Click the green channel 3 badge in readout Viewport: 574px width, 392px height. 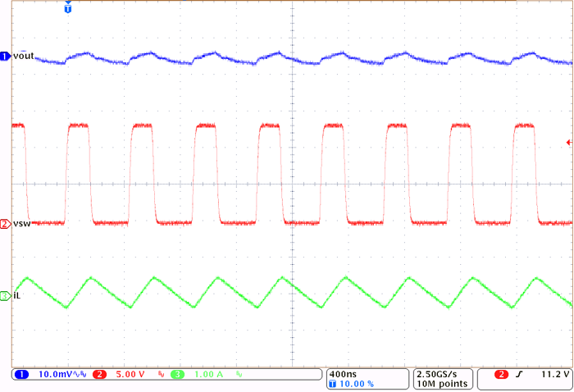[x=178, y=374]
